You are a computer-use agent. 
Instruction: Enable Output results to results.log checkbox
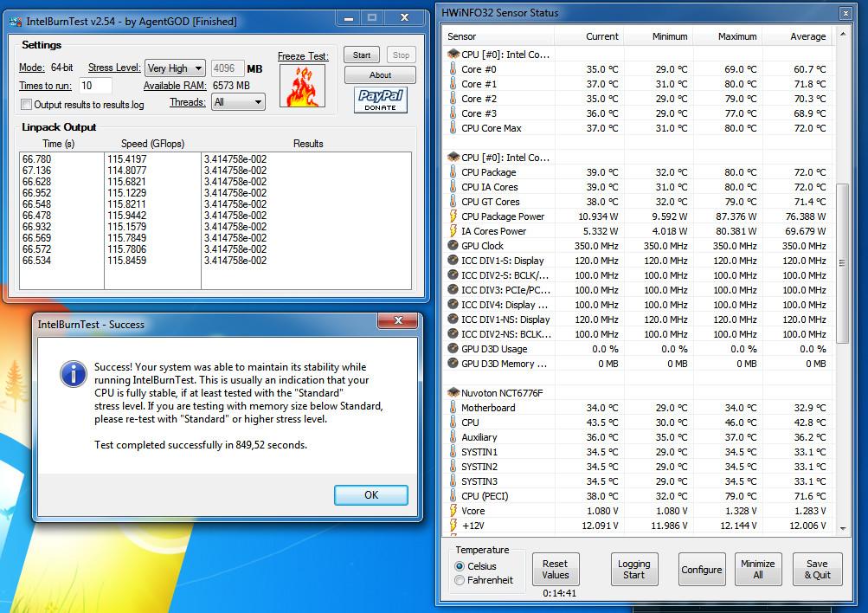[x=26, y=104]
